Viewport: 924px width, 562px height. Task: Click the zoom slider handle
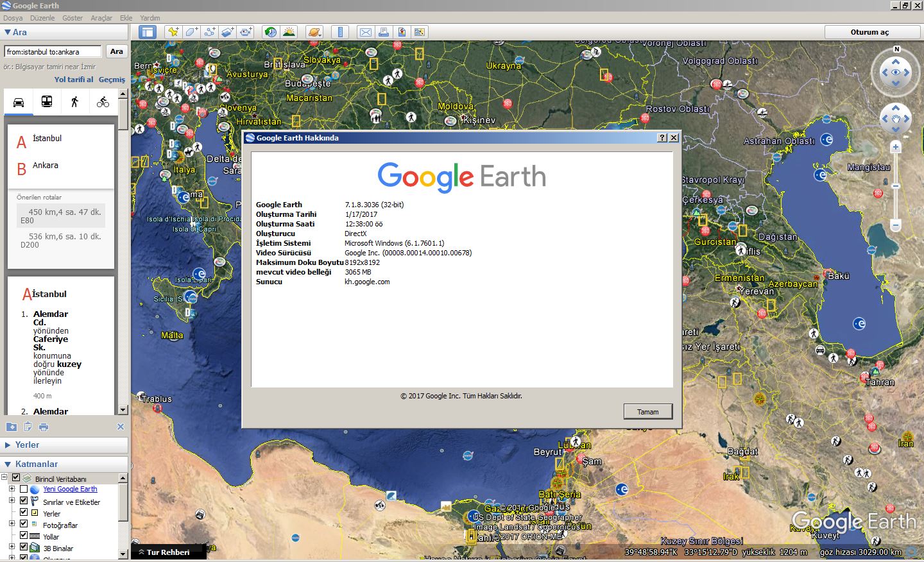click(x=896, y=186)
